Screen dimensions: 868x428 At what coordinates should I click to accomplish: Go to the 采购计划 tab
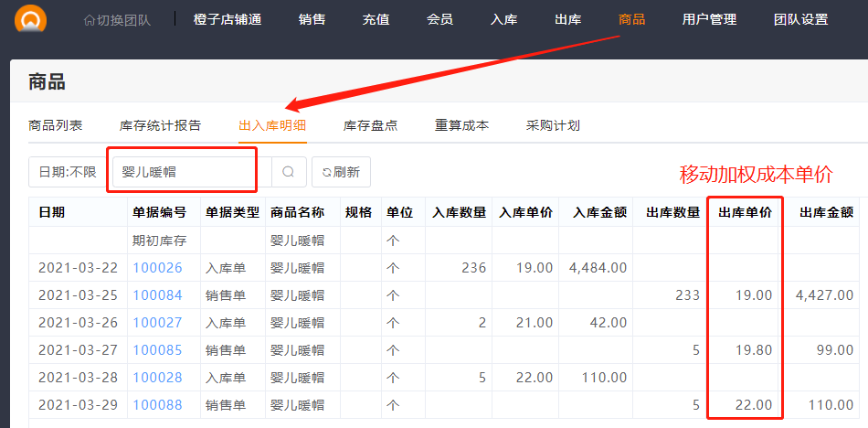[x=553, y=125]
